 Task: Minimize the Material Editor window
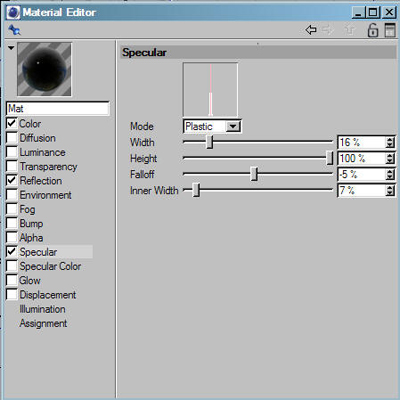tap(358, 13)
